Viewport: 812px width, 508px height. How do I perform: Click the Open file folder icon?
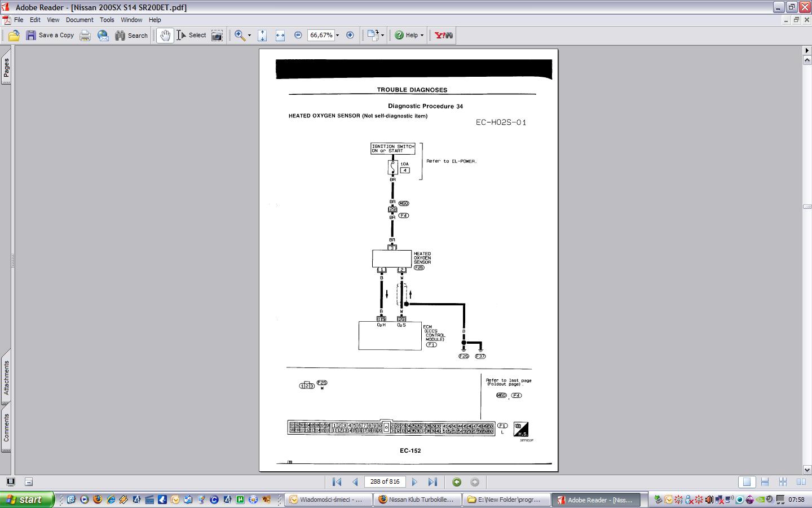(x=14, y=36)
